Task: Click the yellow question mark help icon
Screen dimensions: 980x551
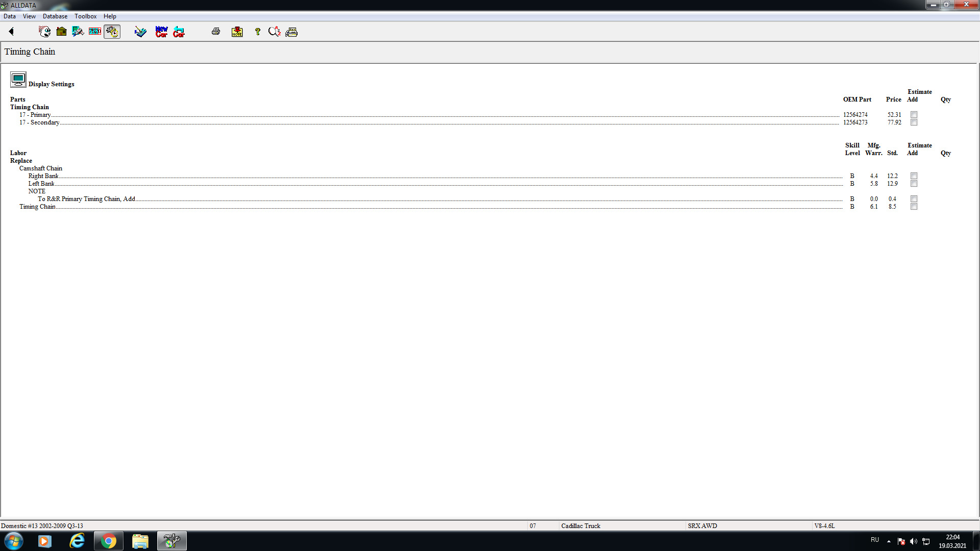Action: (258, 32)
